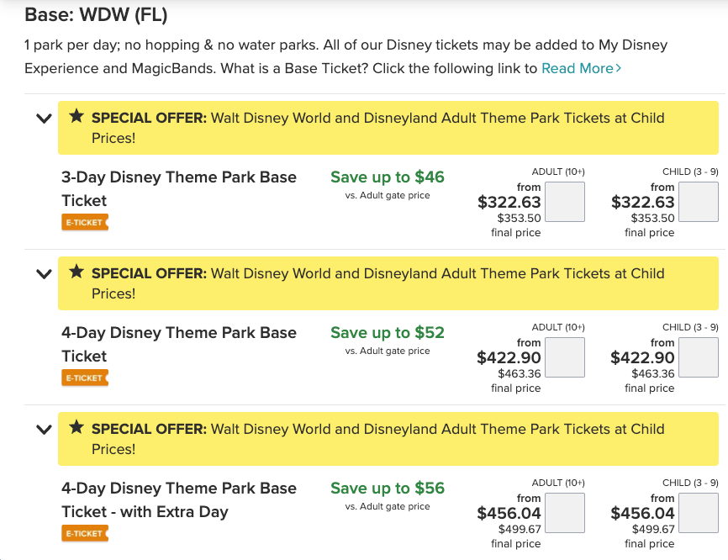Collapse the third special offer chevron
Screen dimensions: 728x560
tap(45, 430)
